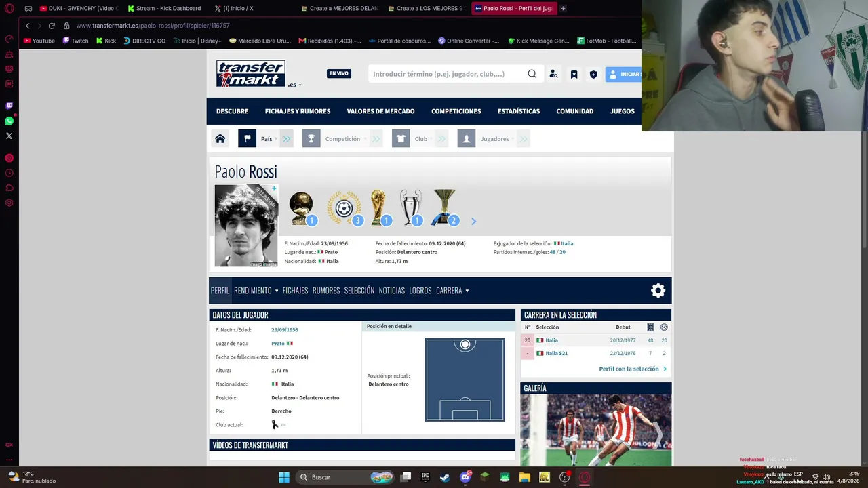Screen dimensions: 868x488
Task: Open the Descubre main menu
Action: [x=232, y=111]
